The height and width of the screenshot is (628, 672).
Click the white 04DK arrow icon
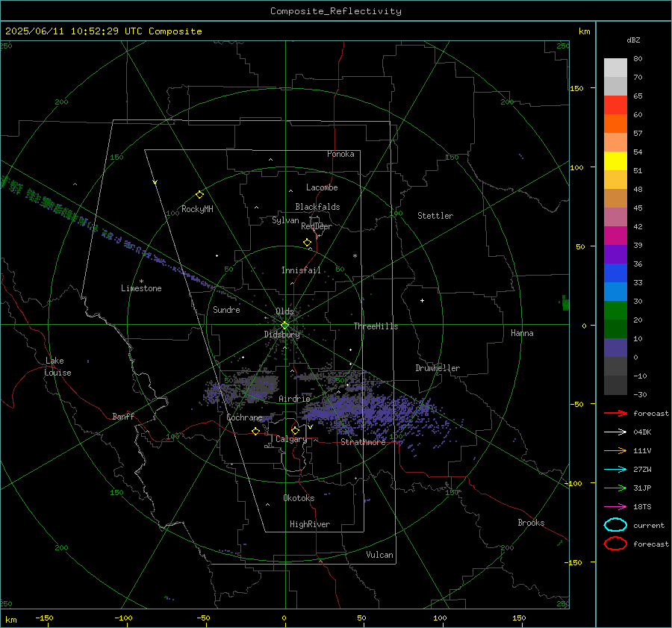tap(615, 432)
